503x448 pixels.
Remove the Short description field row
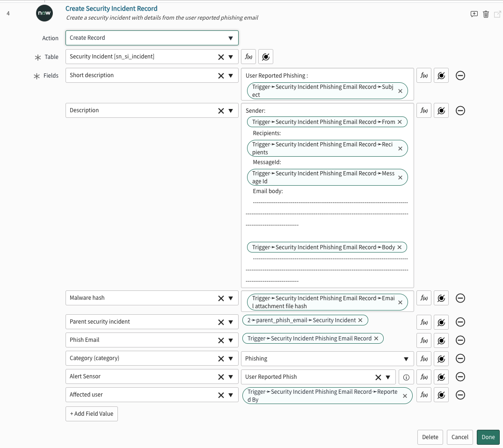pos(460,75)
